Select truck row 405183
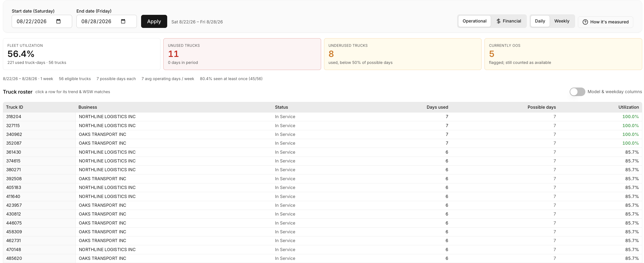 (322, 187)
